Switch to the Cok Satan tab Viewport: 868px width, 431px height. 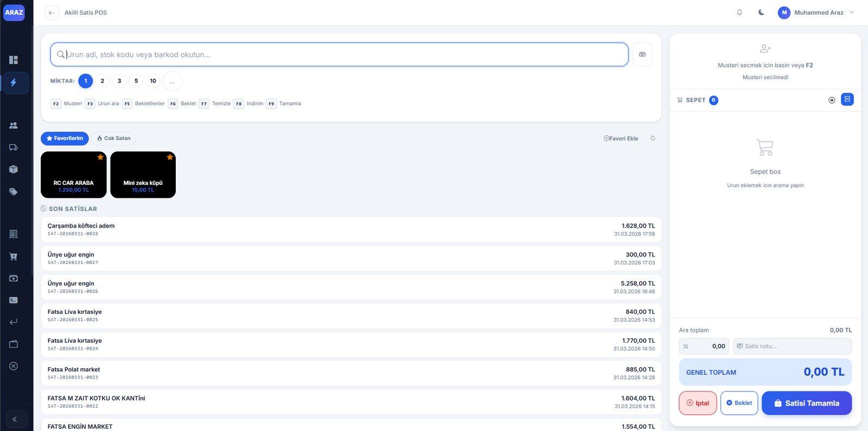(x=114, y=138)
